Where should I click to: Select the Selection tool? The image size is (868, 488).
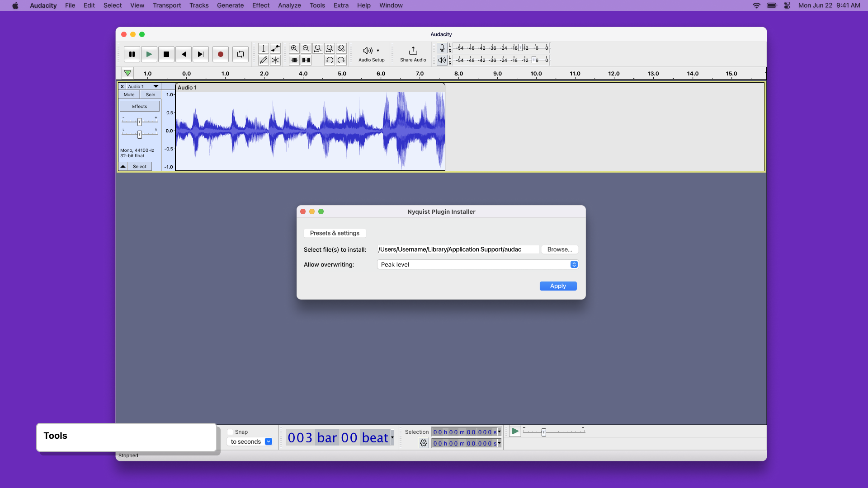pos(264,48)
